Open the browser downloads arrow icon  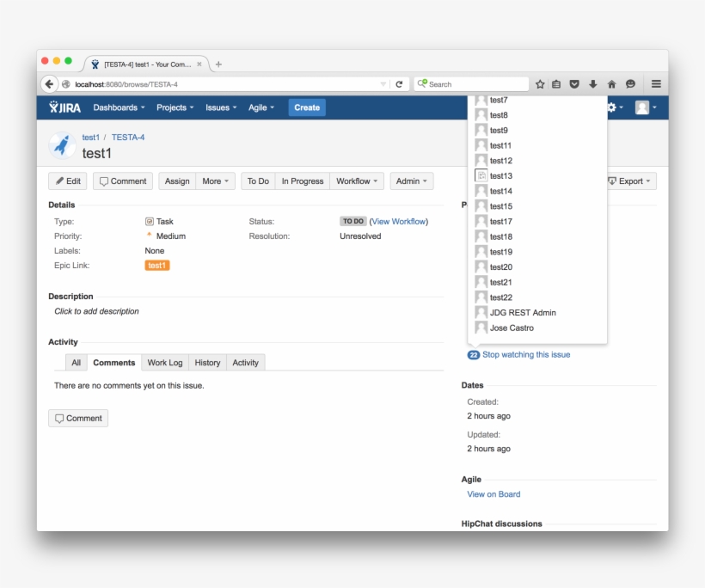593,84
